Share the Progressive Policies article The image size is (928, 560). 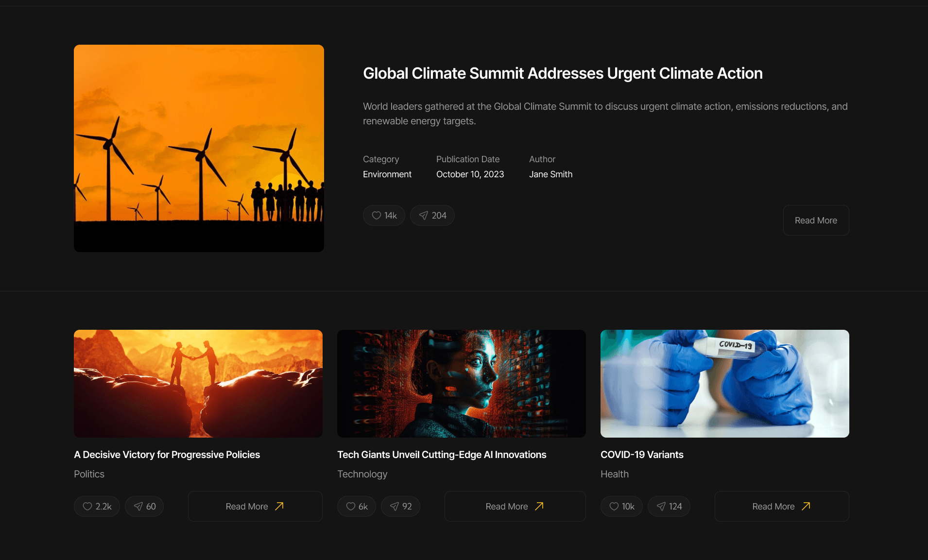tap(144, 506)
